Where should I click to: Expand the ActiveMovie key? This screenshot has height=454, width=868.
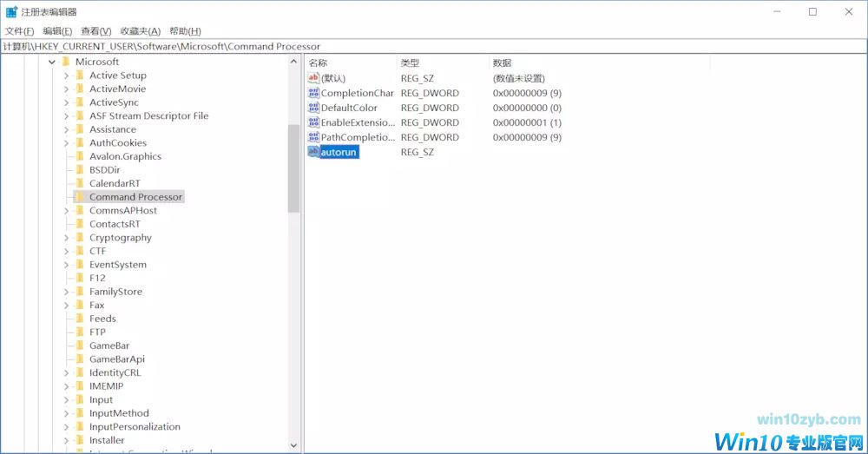point(66,89)
